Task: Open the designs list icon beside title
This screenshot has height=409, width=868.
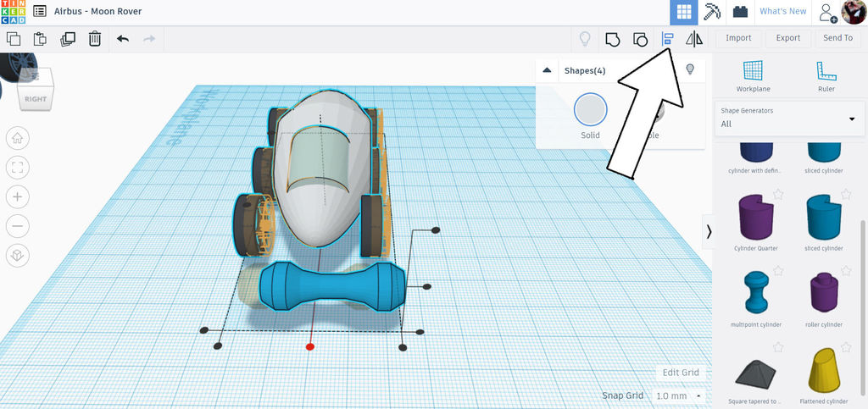Action: coord(39,11)
